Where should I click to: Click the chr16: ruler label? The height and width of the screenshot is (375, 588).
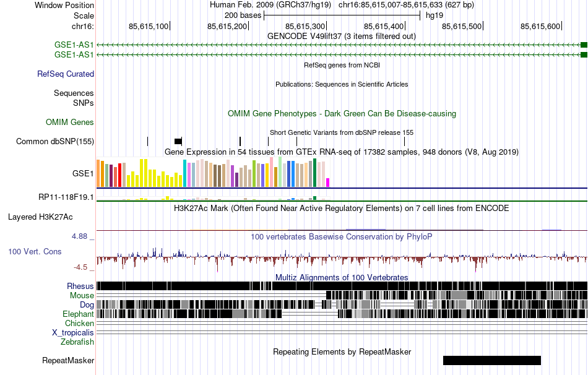point(83,26)
